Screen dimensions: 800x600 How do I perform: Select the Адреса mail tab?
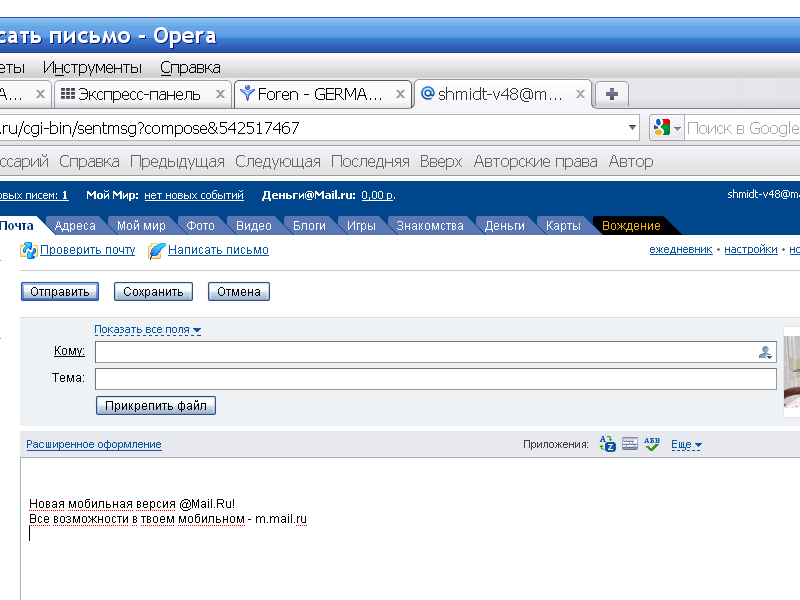(75, 226)
